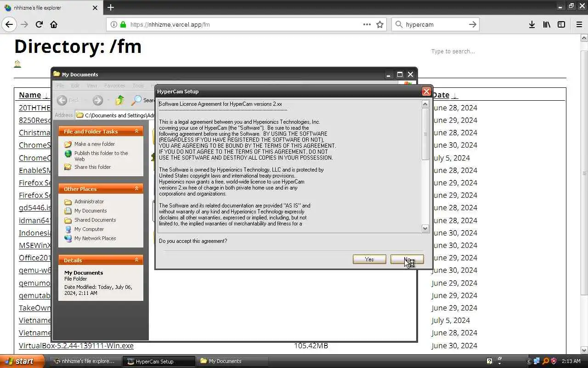Toggle the browser sidebar icon
The width and height of the screenshot is (588, 368).
click(561, 24)
